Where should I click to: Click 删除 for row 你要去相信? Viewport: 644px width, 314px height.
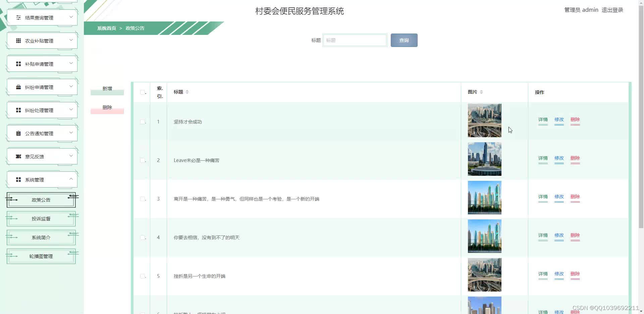(575, 235)
